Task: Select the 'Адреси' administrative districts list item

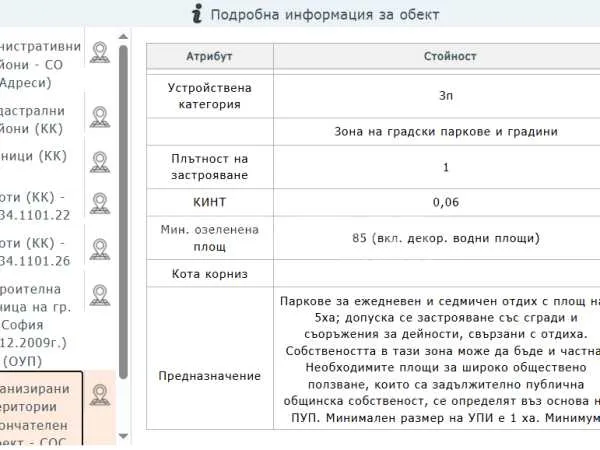Action: coord(41,64)
